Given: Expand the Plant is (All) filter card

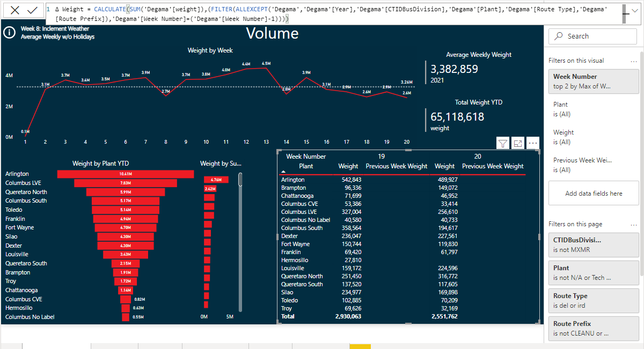Looking at the screenshot, I should [x=594, y=109].
